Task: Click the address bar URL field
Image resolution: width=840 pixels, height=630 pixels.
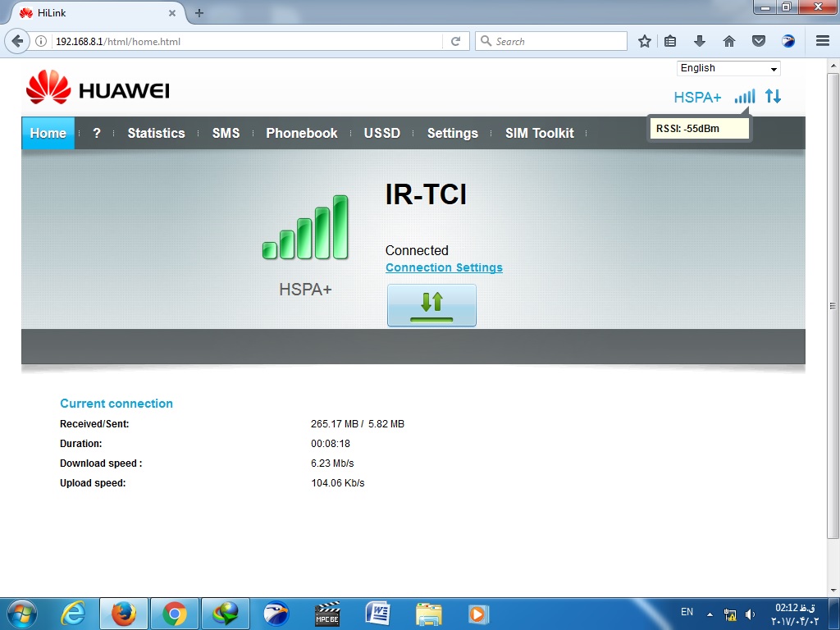Action: [246, 41]
